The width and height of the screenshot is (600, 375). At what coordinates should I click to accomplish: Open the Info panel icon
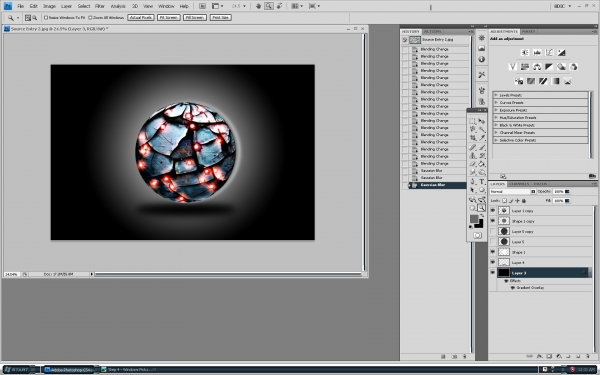click(x=482, y=59)
